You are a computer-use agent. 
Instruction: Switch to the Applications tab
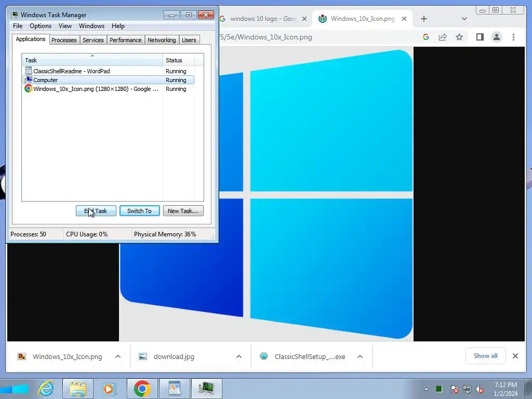coord(31,39)
